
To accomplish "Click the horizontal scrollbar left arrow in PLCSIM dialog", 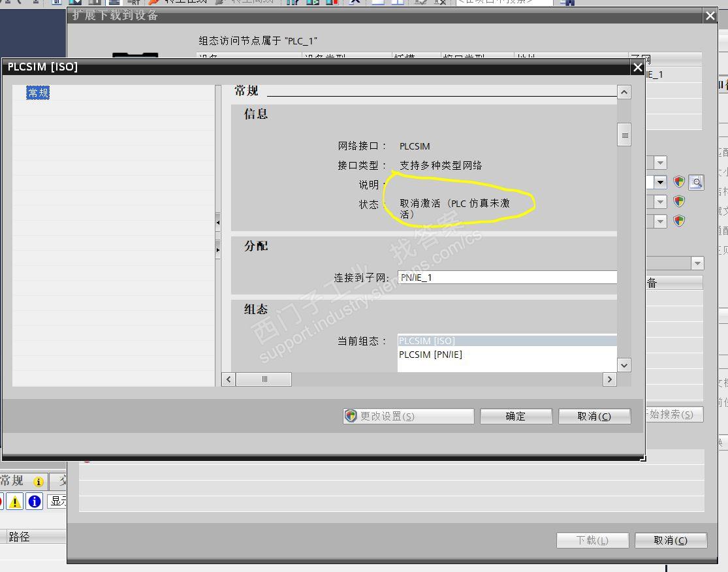I will click(x=229, y=379).
